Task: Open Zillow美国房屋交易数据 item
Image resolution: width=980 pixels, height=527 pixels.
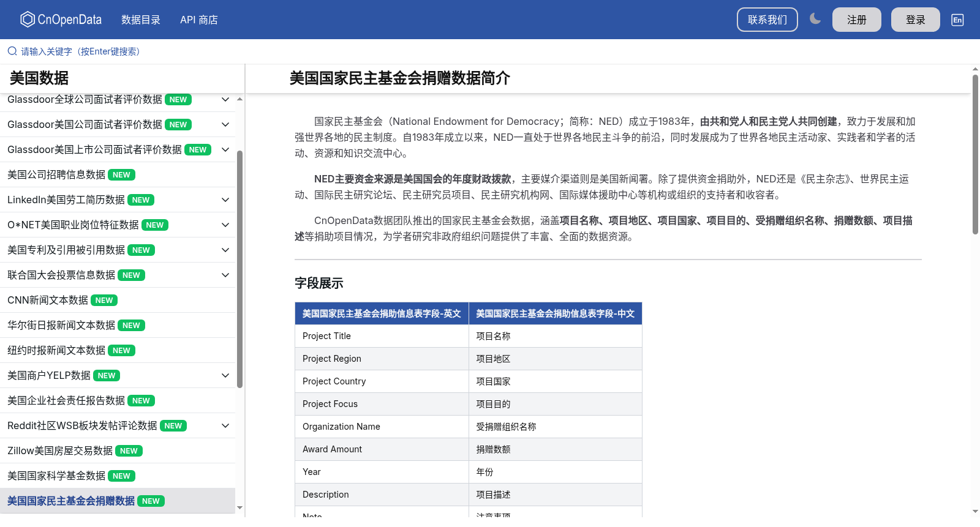Action: [118, 450]
